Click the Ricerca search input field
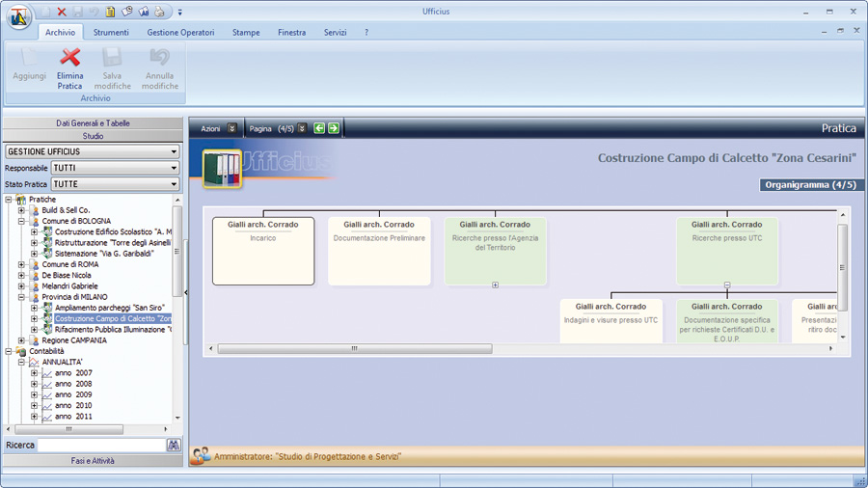This screenshot has height=488, width=868. 101,445
